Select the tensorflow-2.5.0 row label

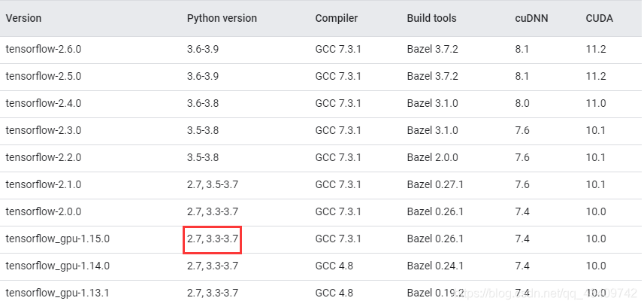point(44,76)
